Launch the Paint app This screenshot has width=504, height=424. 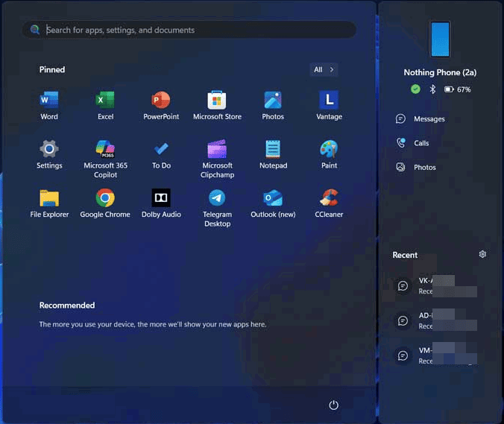[x=329, y=154]
